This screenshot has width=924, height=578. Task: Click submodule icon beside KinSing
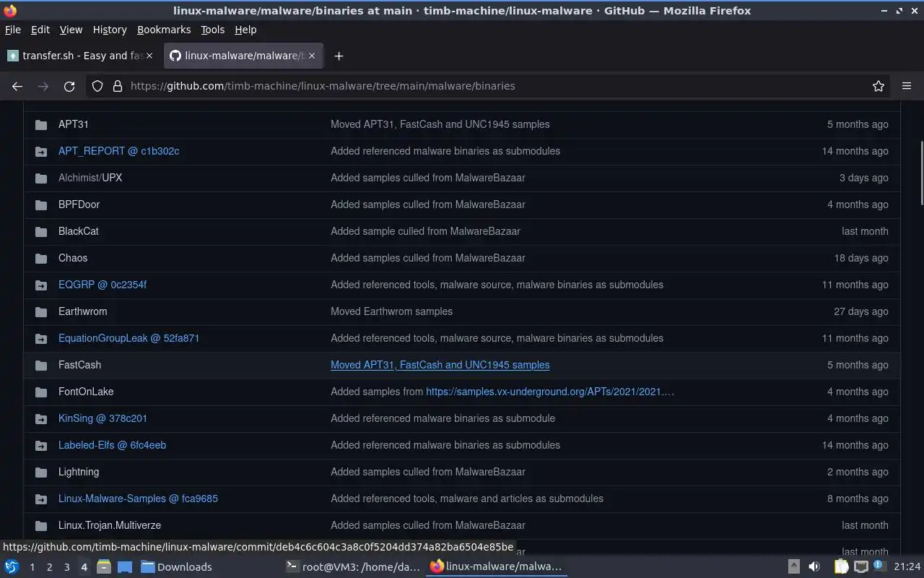click(41, 419)
